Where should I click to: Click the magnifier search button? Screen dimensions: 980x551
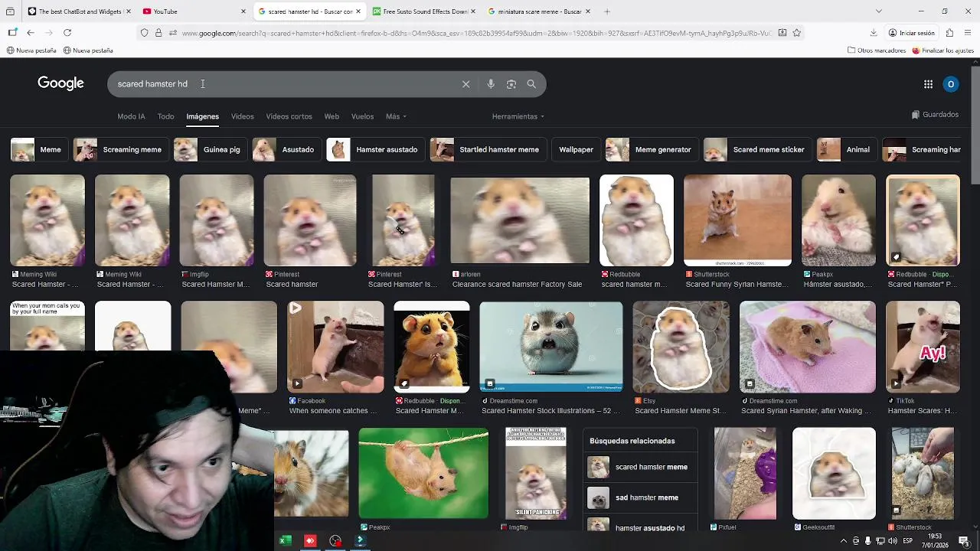(531, 84)
